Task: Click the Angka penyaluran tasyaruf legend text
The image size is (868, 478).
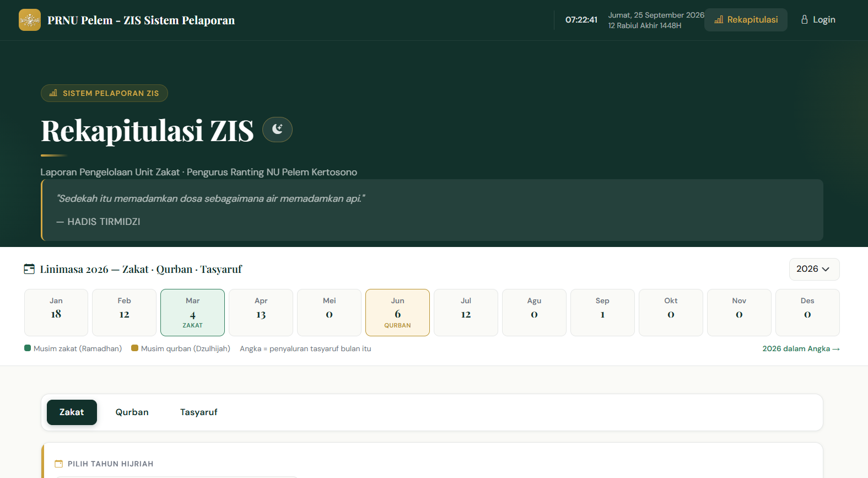Action: click(x=305, y=349)
